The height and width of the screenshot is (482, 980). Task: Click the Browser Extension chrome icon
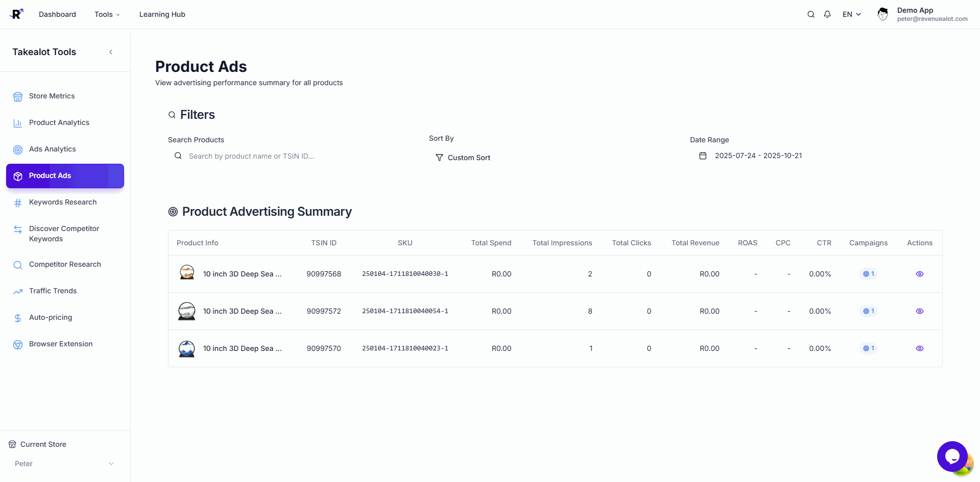18,344
